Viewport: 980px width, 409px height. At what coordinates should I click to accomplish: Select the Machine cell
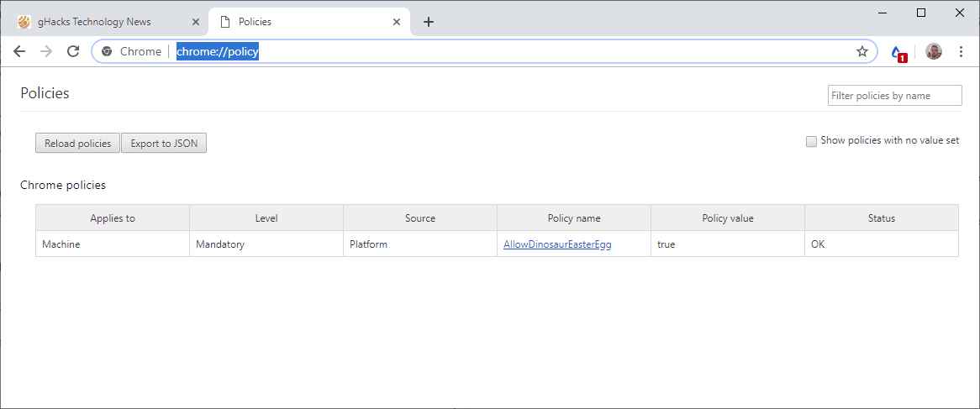(113, 244)
